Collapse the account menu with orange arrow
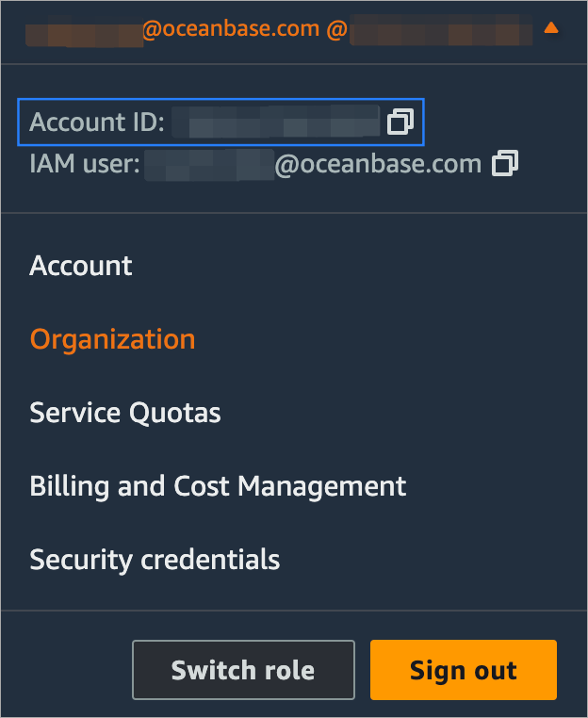 pos(551,29)
